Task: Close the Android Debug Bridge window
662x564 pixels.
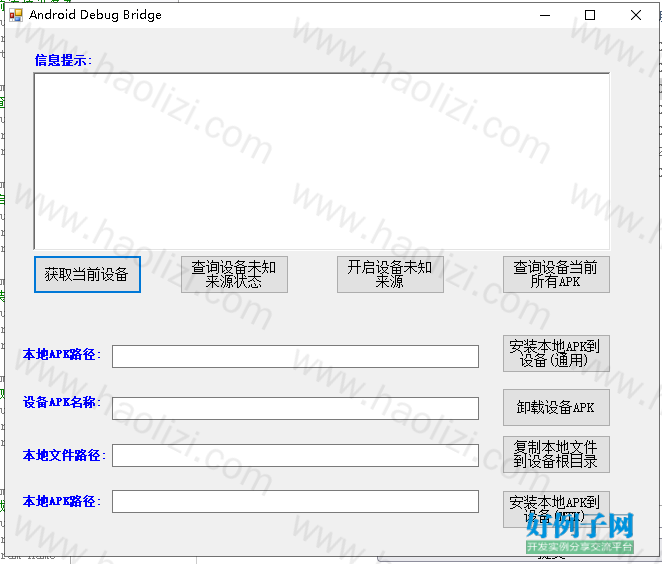Action: click(x=635, y=15)
